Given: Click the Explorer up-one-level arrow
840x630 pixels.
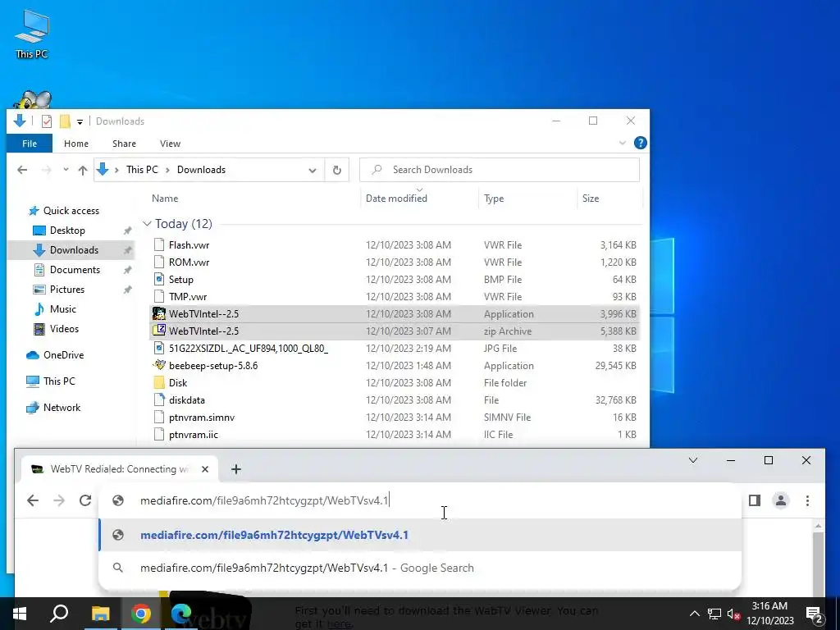Looking at the screenshot, I should pos(83,170).
